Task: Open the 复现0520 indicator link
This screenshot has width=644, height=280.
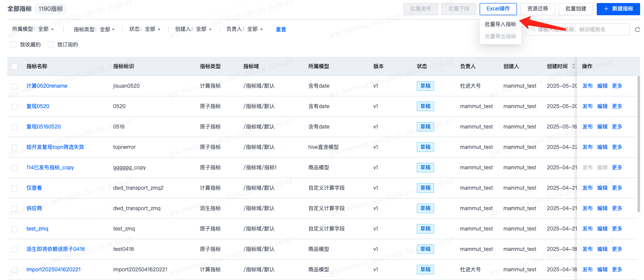Action: [x=38, y=106]
